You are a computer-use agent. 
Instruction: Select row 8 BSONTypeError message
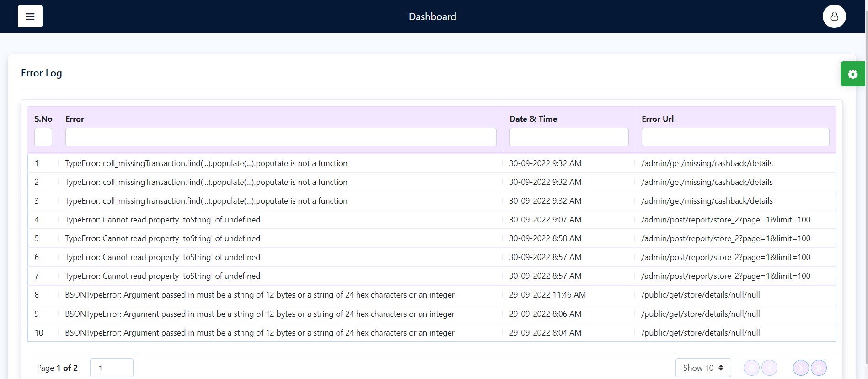point(260,295)
